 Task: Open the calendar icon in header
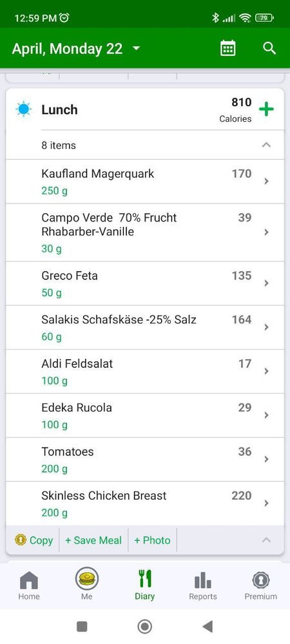(228, 48)
